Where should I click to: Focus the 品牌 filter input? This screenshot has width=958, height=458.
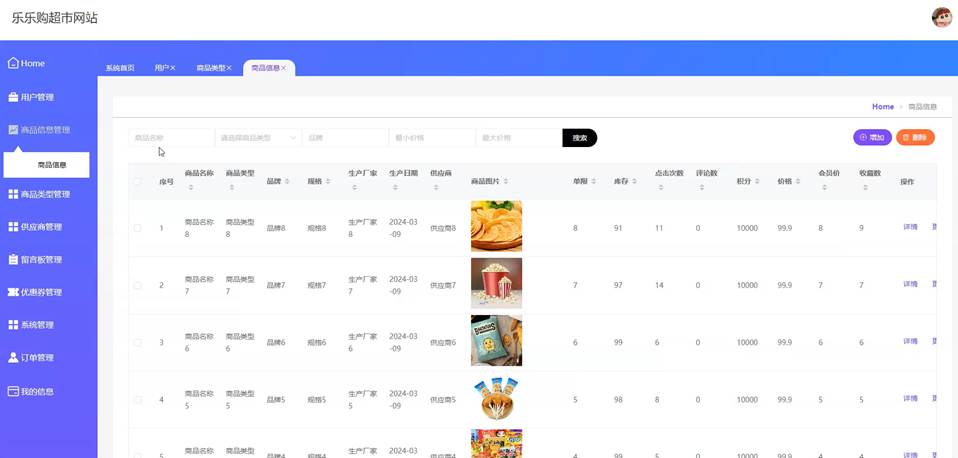tap(345, 138)
